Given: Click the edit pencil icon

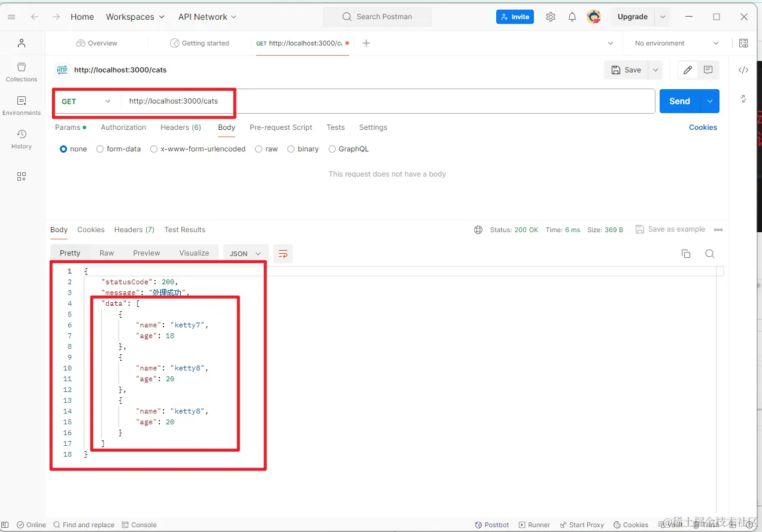Looking at the screenshot, I should pos(688,70).
